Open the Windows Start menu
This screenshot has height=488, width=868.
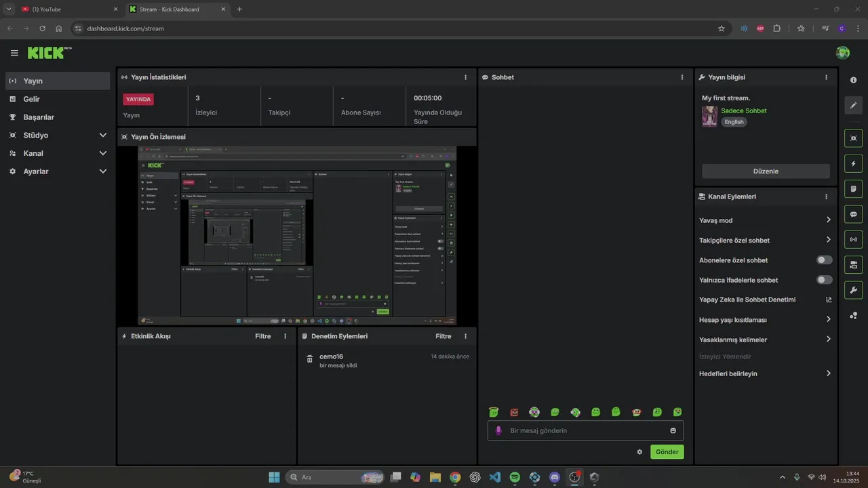click(274, 477)
